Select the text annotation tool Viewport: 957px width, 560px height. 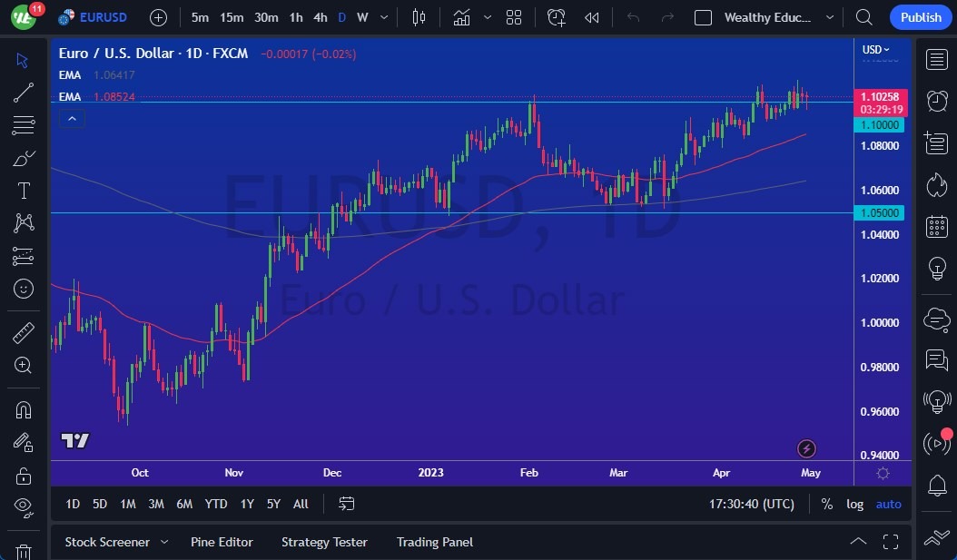pyautogui.click(x=24, y=191)
